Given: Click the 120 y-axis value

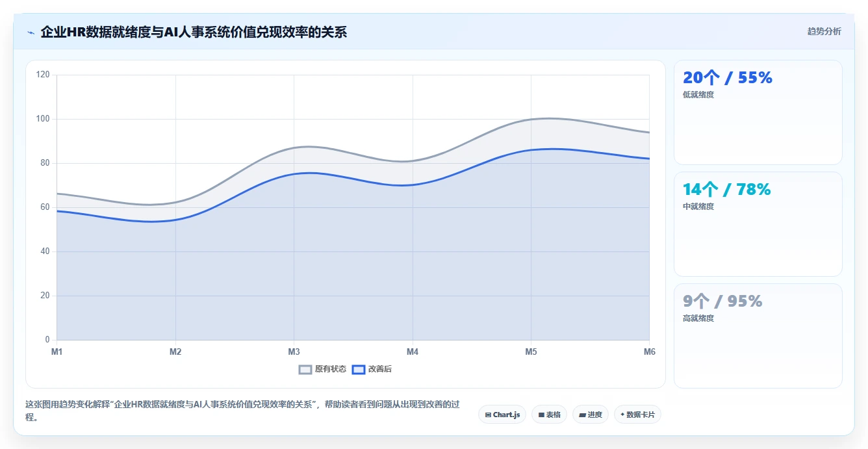Looking at the screenshot, I should pos(43,75).
